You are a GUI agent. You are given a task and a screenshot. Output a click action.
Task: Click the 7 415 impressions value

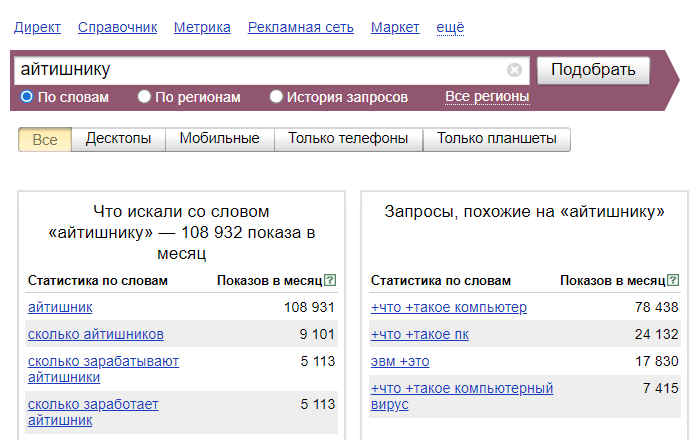[661, 388]
